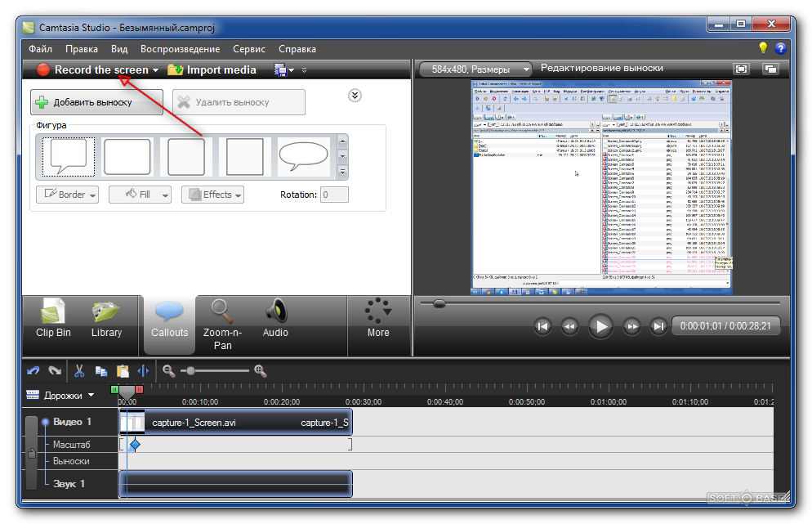Click the preview playback seek slider handle
Image resolution: width=812 pixels, height=524 pixels.
coord(439,304)
